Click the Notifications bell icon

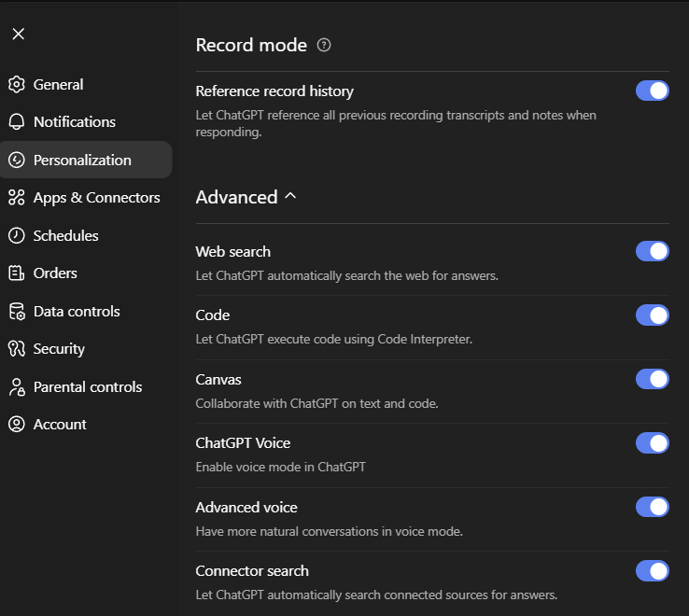(16, 122)
